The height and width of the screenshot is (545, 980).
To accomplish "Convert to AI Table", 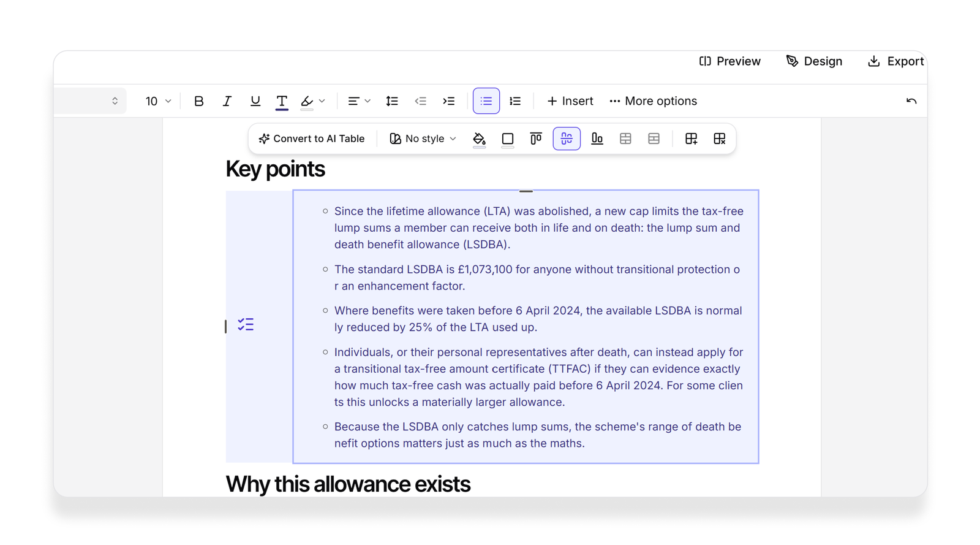I will tap(312, 139).
